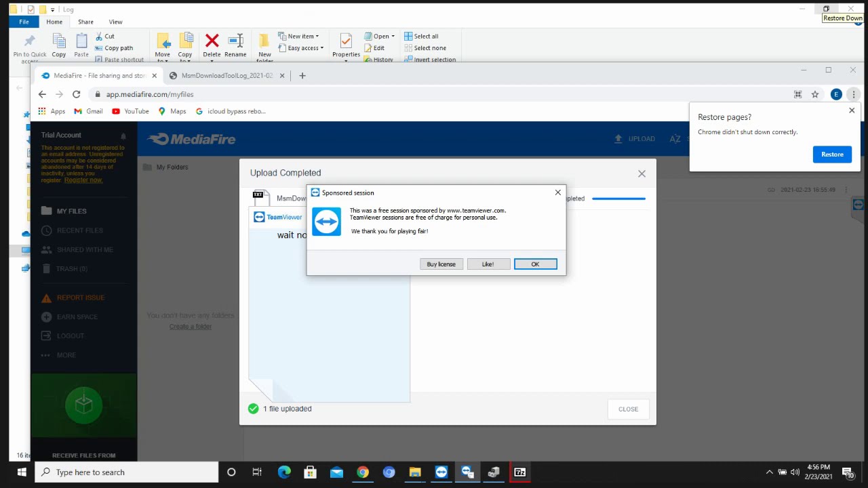Open the File menu in Explorer
Image resolution: width=868 pixels, height=488 pixels.
[x=24, y=22]
